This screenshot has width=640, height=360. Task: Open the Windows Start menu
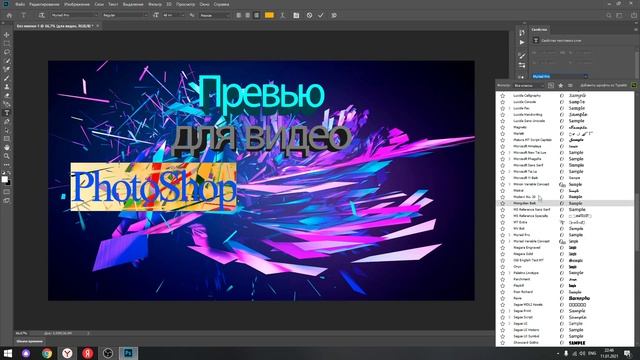(7, 353)
